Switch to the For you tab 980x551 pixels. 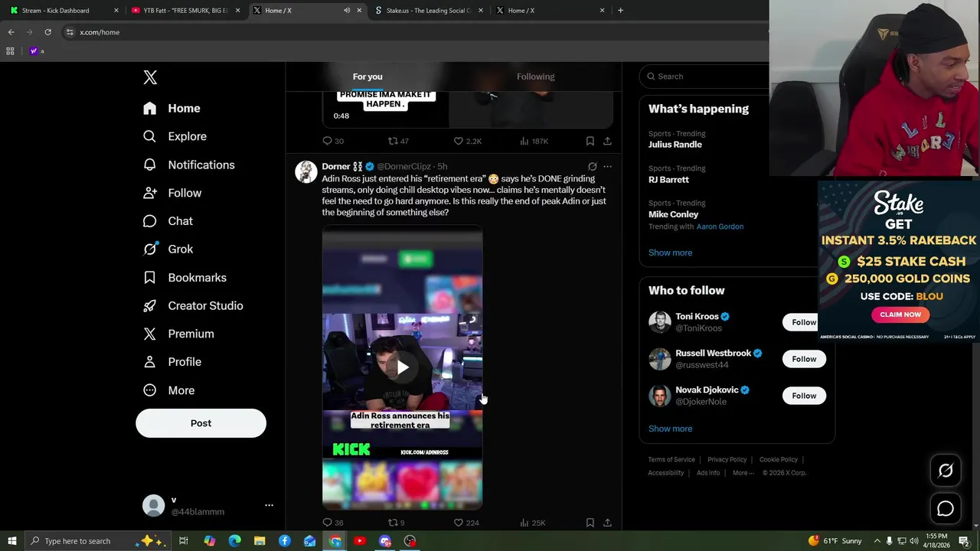[x=367, y=77]
